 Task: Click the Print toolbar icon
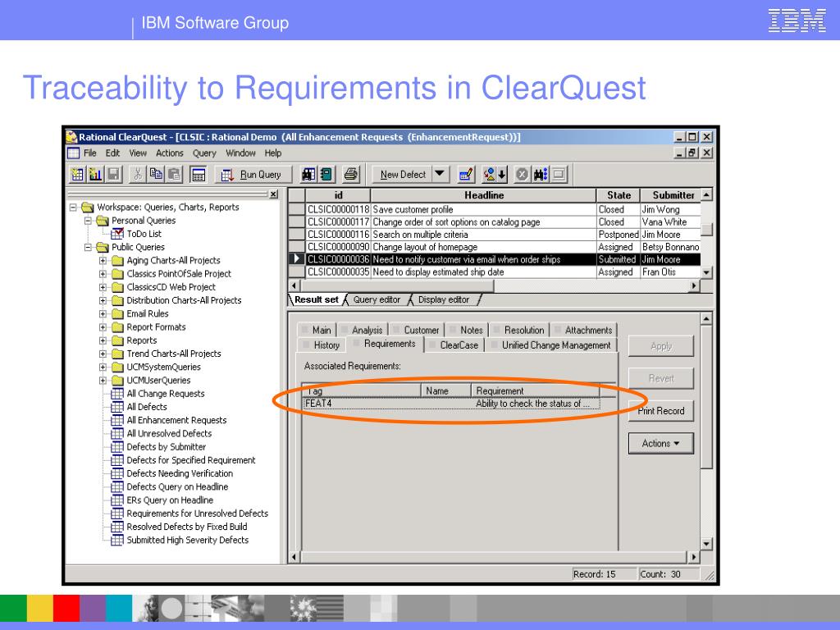(x=350, y=175)
